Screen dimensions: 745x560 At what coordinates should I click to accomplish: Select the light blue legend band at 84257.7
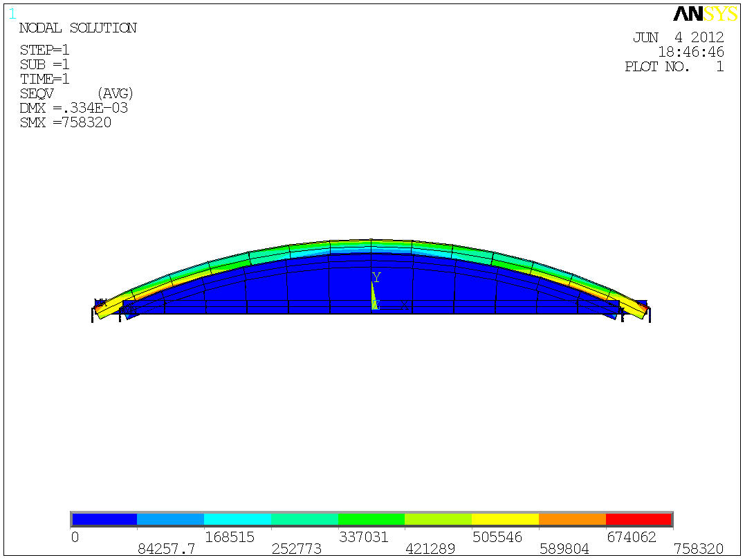171,519
